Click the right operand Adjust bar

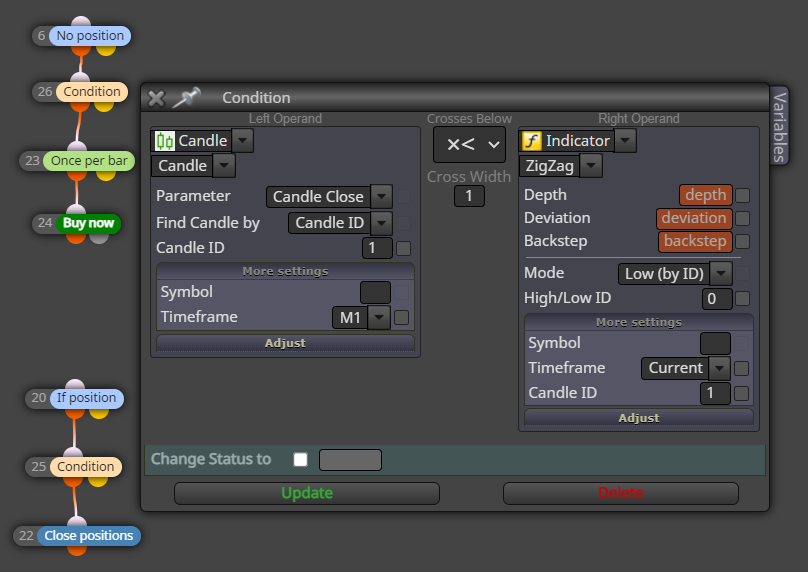tap(638, 418)
